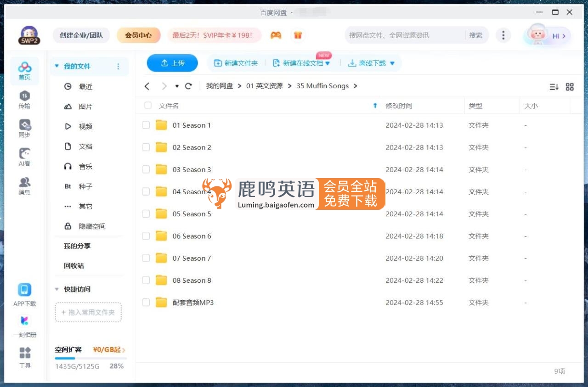588x387 pixels.
Task: Check the box for 07 Season 7
Action: pos(146,258)
